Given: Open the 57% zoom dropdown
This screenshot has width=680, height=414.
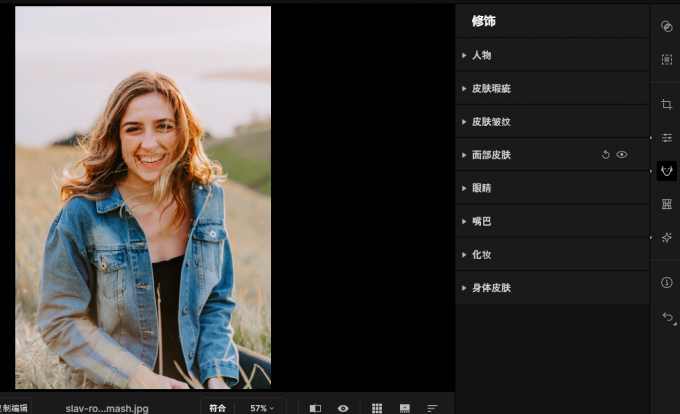Looking at the screenshot, I should [x=262, y=408].
